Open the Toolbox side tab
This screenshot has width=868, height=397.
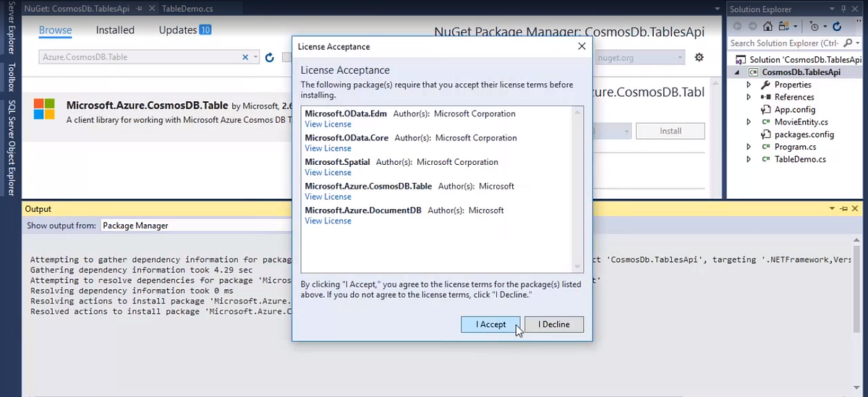point(11,77)
